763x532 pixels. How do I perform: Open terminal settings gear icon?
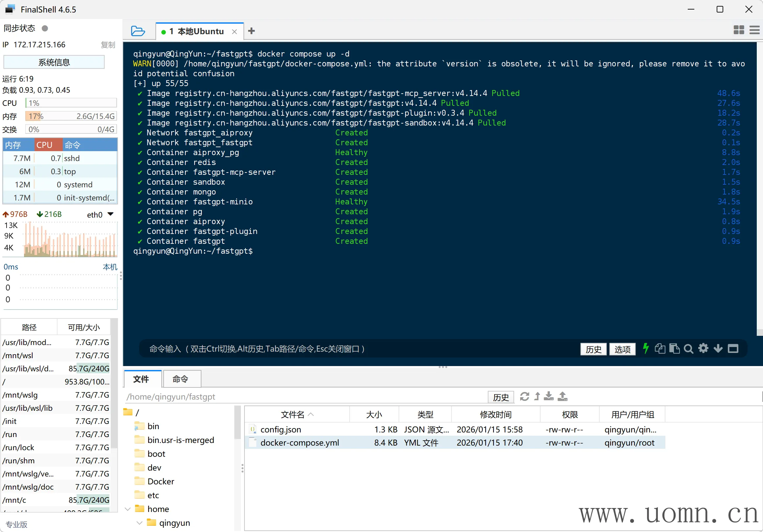pos(703,349)
